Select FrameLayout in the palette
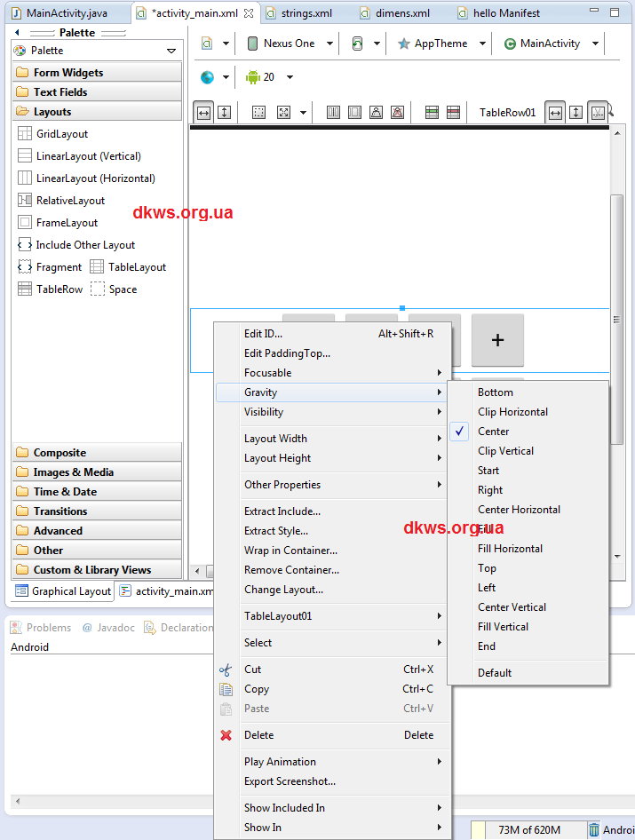The height and width of the screenshot is (840, 635). pos(59,222)
